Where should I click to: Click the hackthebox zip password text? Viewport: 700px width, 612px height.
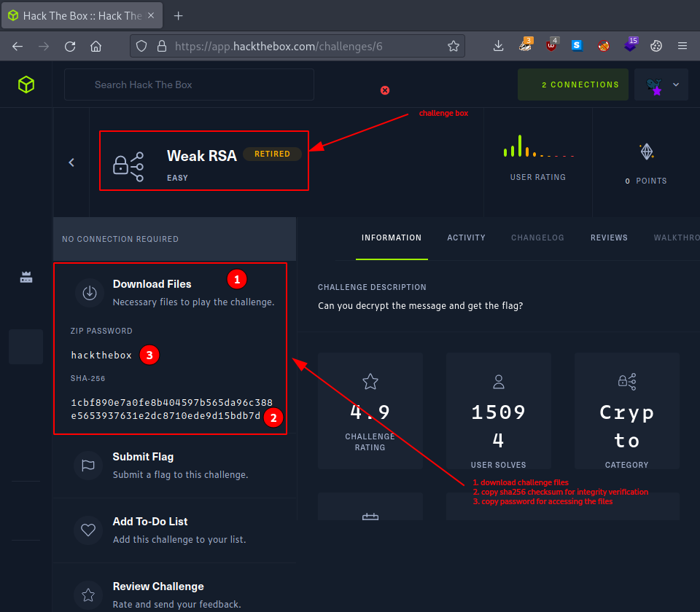(101, 356)
